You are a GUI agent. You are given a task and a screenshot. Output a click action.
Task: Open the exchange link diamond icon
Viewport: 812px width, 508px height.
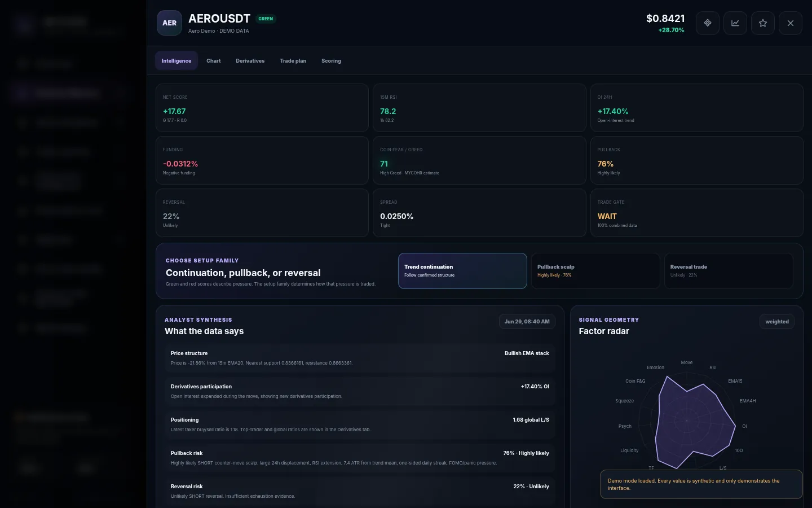[x=707, y=23]
